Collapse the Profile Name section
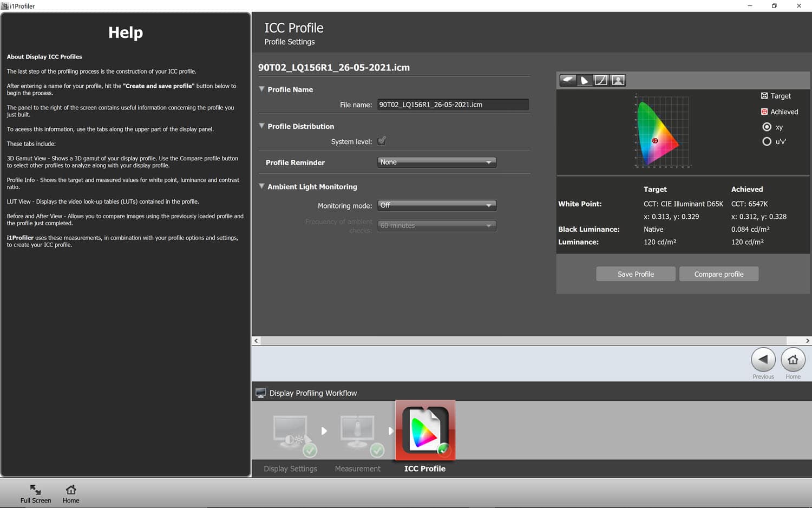The image size is (812, 508). pos(262,89)
